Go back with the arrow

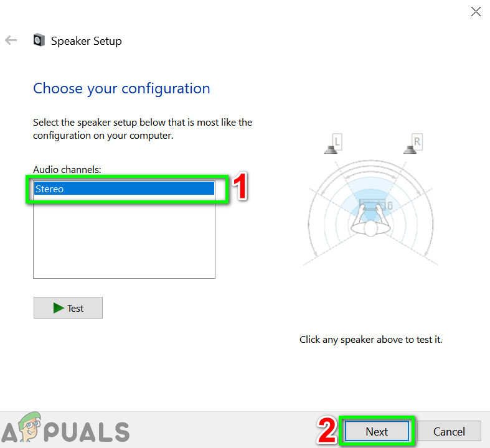(11, 40)
